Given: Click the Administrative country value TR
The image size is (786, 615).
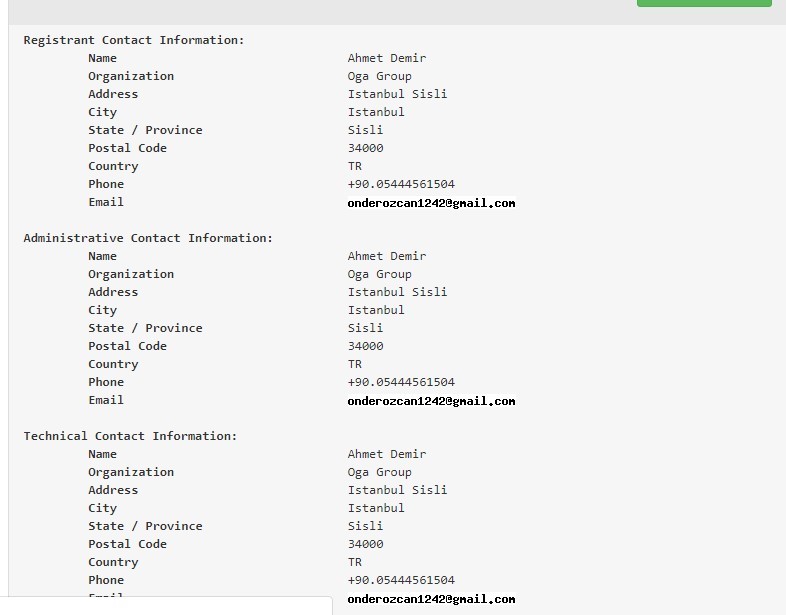Looking at the screenshot, I should tap(354, 364).
